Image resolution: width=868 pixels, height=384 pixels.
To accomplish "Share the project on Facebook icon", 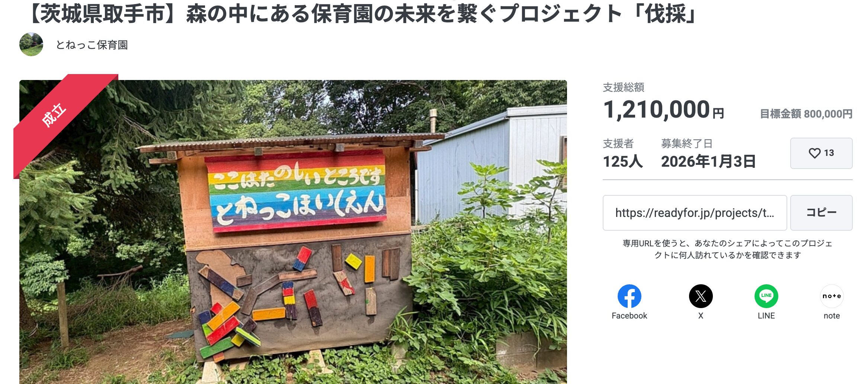I will 629,296.
